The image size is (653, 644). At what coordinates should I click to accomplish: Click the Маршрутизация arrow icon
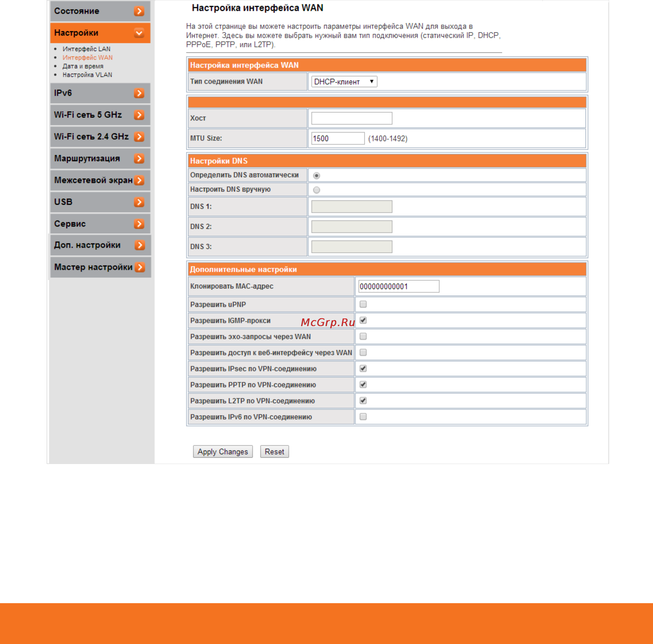point(139,159)
